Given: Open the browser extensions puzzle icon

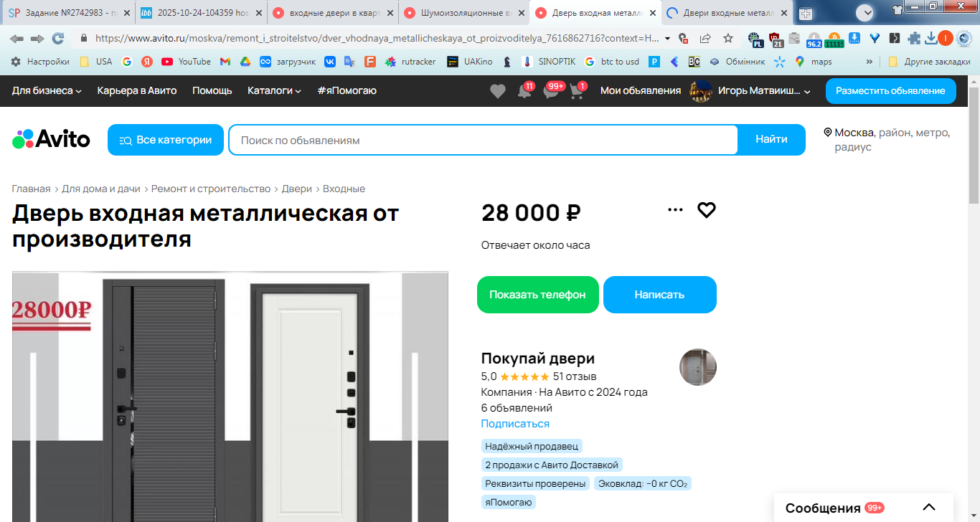Looking at the screenshot, I should tap(913, 38).
